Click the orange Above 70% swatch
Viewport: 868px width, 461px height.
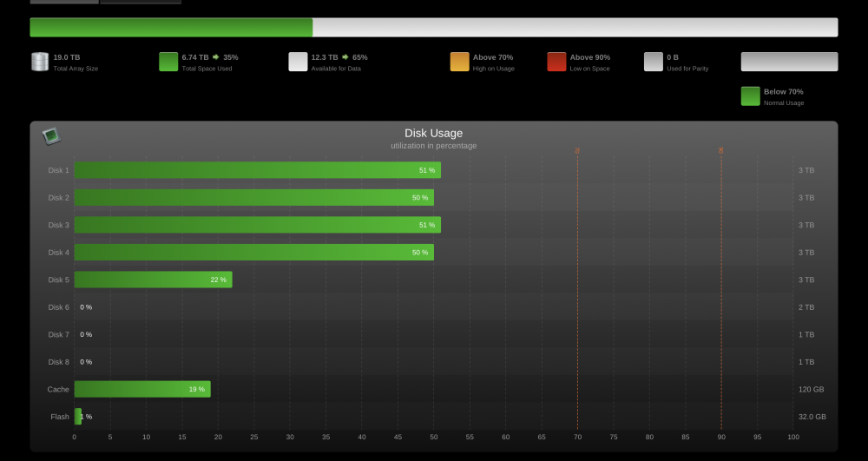tap(459, 62)
